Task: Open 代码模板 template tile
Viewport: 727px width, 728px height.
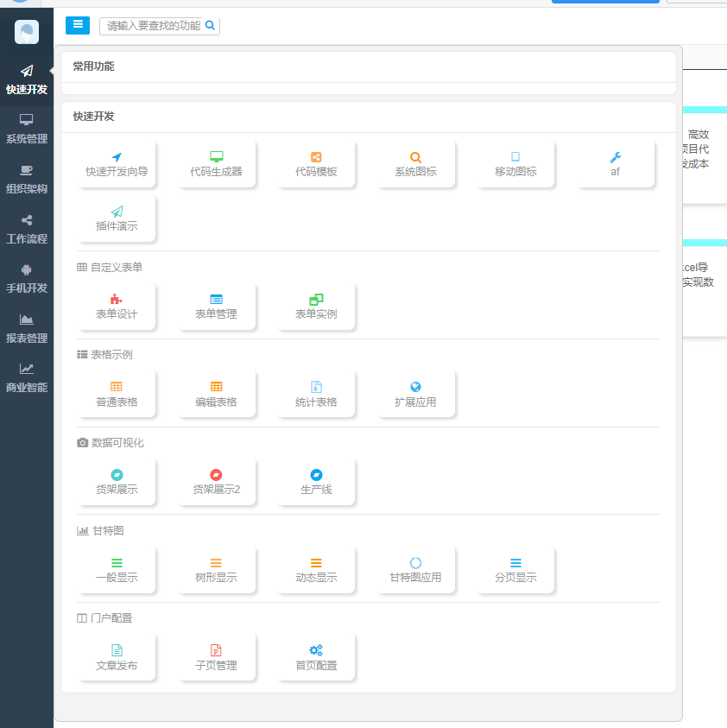Action: (x=316, y=164)
